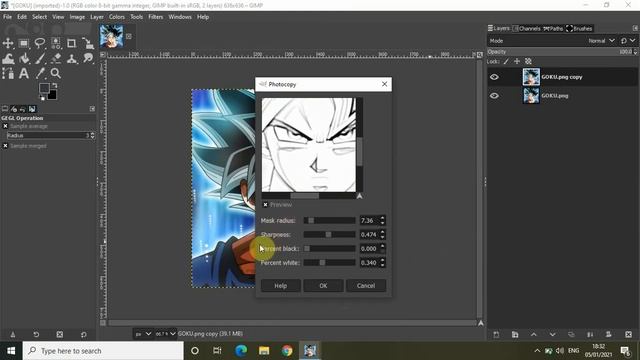Select the Crop tool

[x=71, y=43]
